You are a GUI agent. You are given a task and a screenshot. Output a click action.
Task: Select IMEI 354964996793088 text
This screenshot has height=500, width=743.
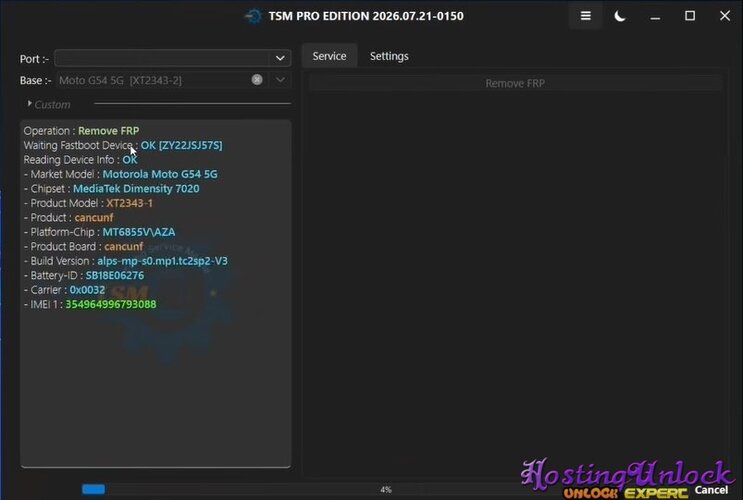pos(111,304)
